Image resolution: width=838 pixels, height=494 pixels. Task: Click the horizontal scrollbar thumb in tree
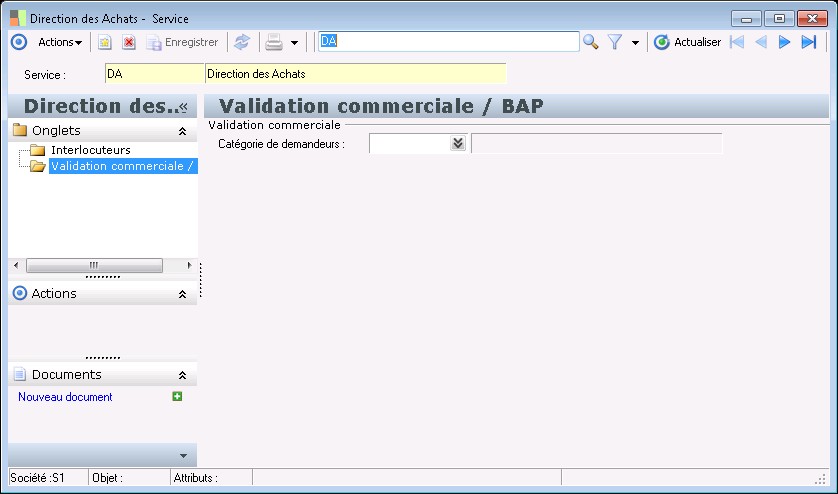point(94,265)
